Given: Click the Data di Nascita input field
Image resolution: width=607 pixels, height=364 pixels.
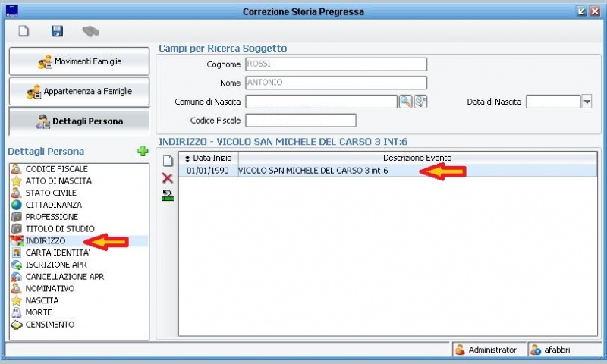Looking at the screenshot, I should [553, 102].
